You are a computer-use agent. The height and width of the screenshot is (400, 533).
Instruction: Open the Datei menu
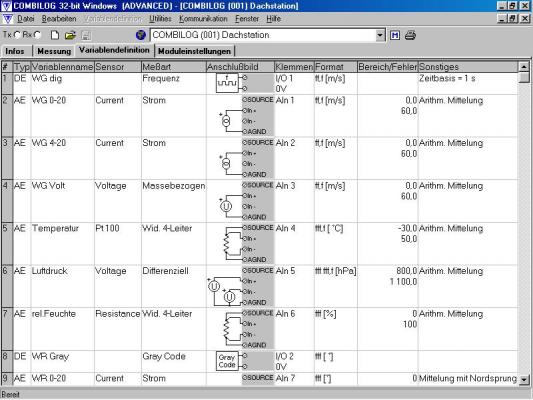(x=26, y=19)
